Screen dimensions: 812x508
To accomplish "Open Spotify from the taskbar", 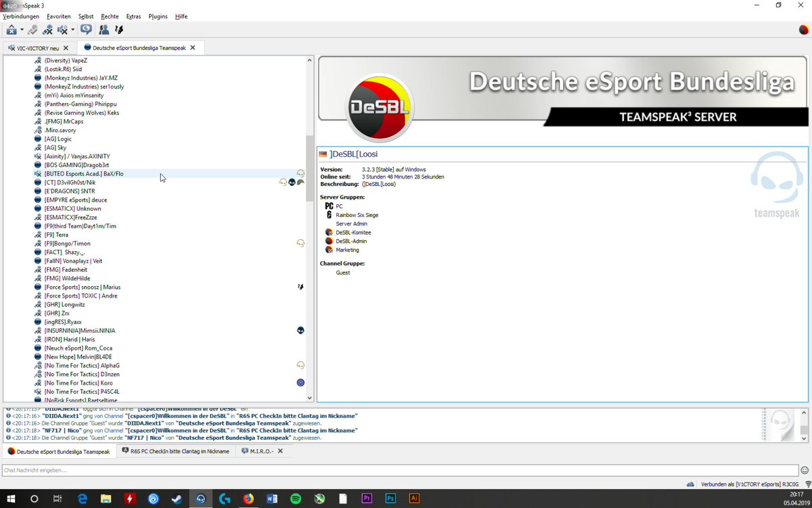I will pyautogui.click(x=296, y=499).
